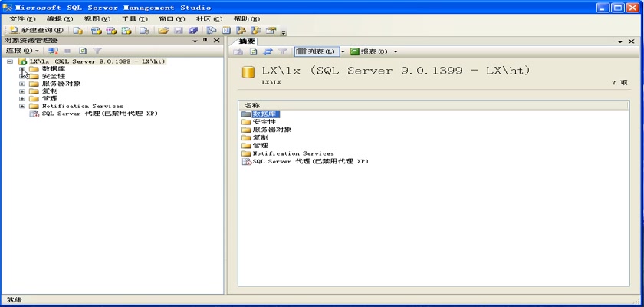Show the Object Explorer toolbar icon
The width and height of the screenshot is (644, 307).
coord(241,31)
